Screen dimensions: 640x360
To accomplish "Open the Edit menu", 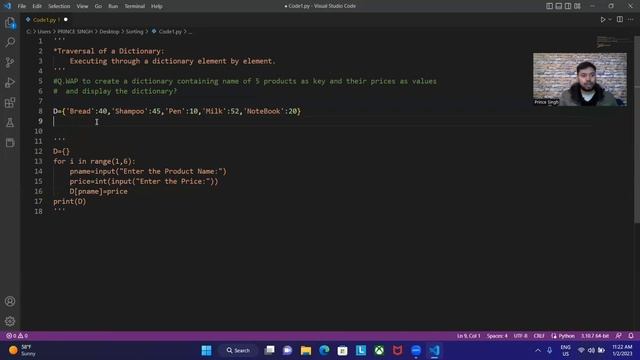I will [x=37, y=6].
